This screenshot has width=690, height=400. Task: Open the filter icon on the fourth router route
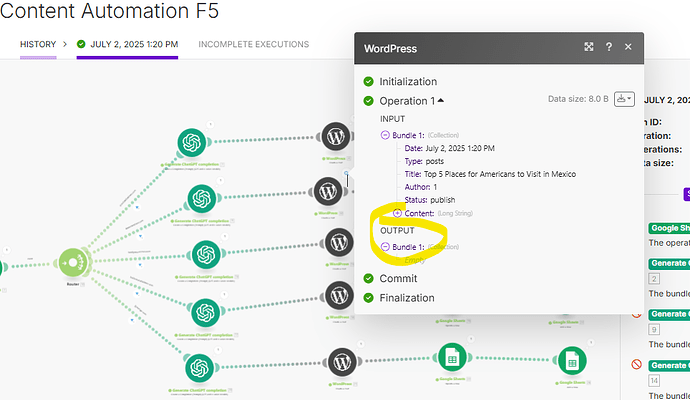(x=137, y=293)
